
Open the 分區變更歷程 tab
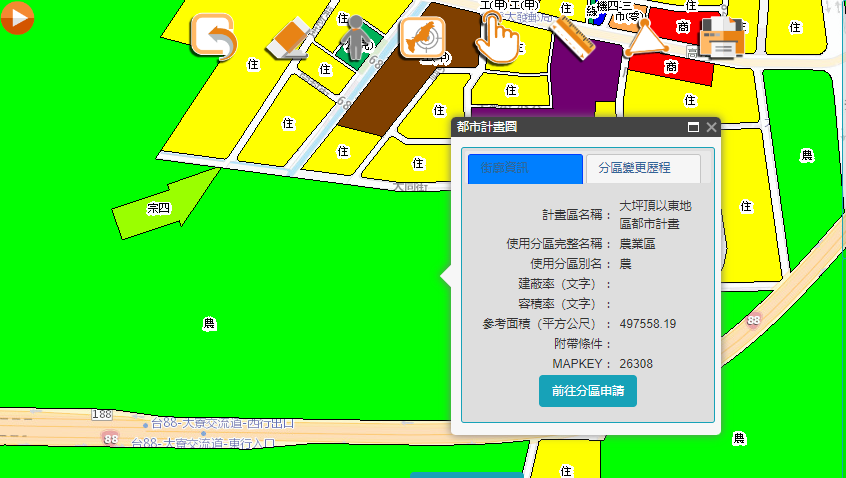(x=641, y=168)
